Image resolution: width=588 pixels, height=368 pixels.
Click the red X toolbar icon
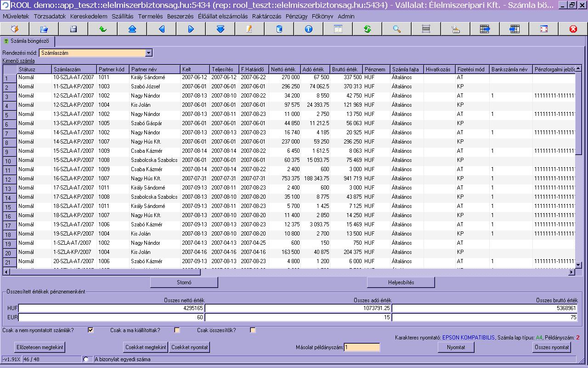click(573, 29)
